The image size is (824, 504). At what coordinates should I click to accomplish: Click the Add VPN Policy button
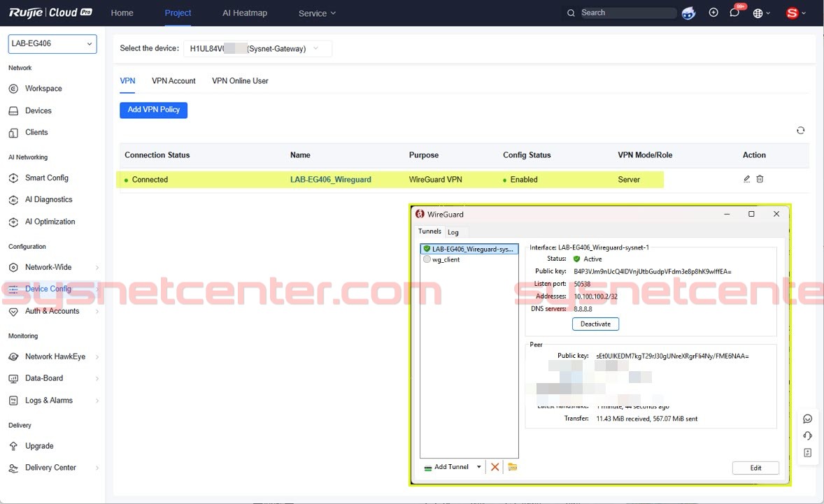pos(153,110)
